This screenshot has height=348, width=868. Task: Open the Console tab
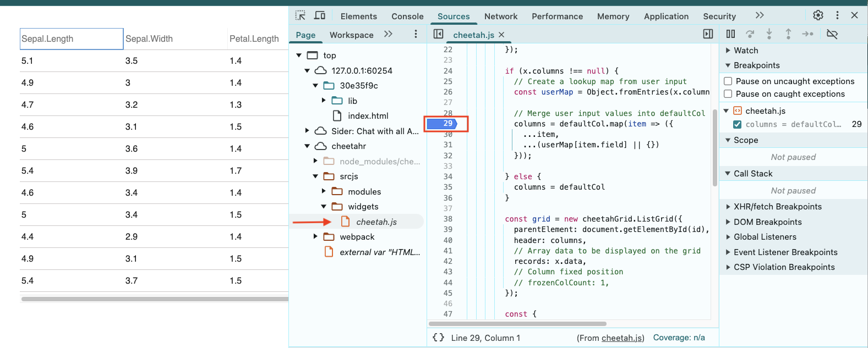pyautogui.click(x=407, y=16)
